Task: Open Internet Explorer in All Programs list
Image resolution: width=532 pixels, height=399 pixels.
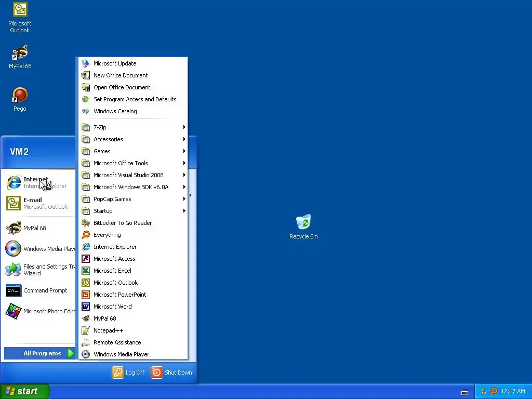Action: pos(133,247)
